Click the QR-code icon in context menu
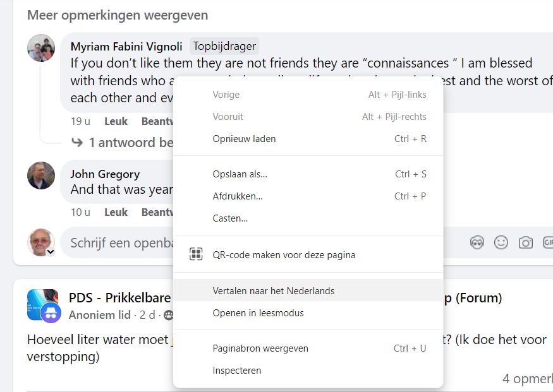 (x=196, y=254)
